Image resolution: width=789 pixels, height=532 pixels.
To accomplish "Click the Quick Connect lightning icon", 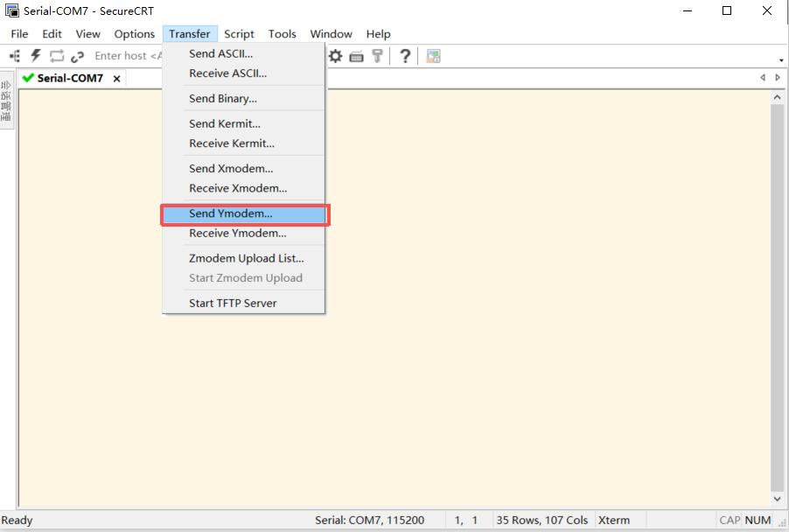I will [x=36, y=55].
